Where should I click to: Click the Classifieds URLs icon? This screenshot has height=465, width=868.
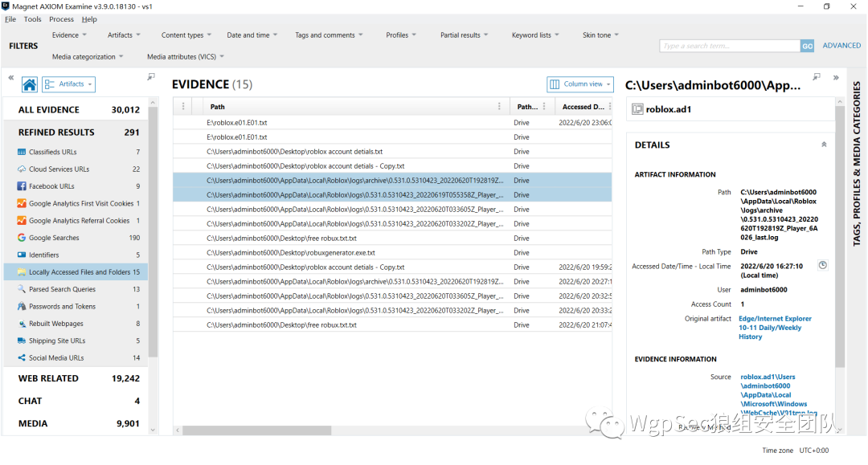tap(22, 152)
